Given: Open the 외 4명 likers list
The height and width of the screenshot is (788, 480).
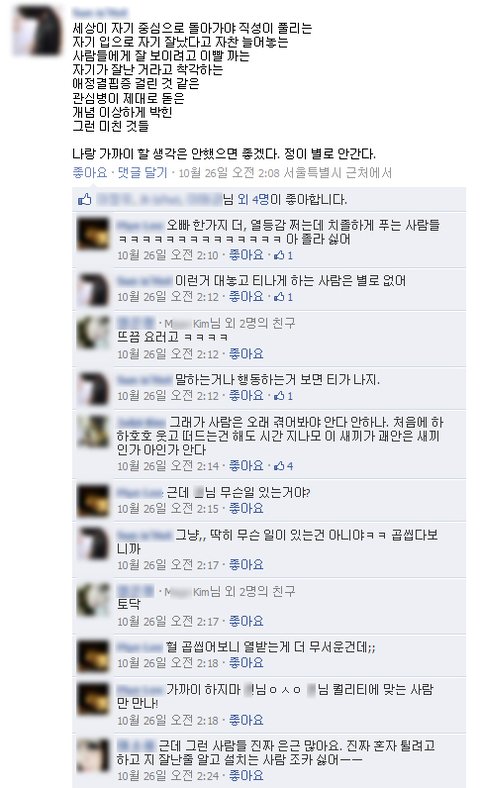Looking at the screenshot, I should click(253, 200).
